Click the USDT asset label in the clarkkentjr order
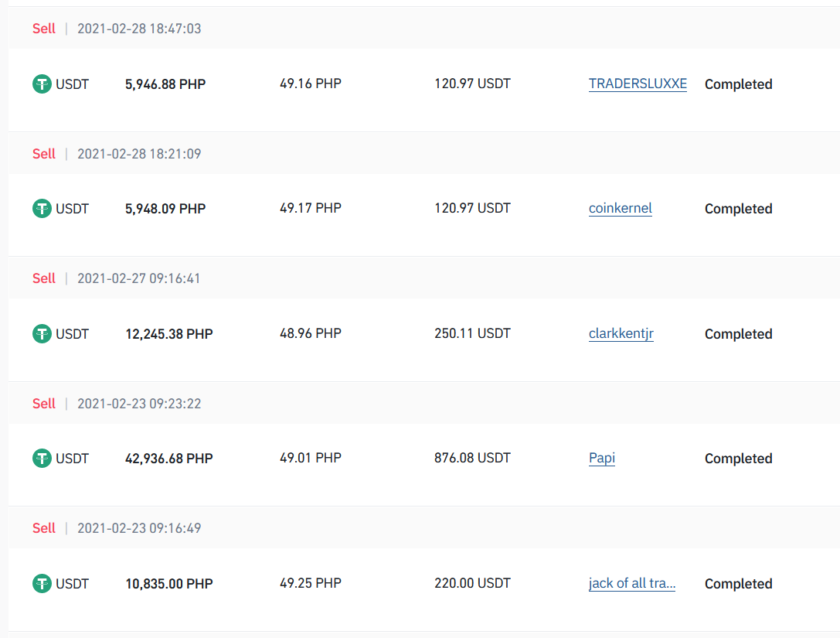 pos(73,334)
